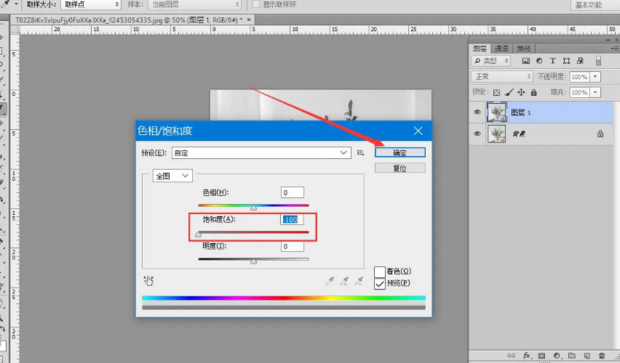The height and width of the screenshot is (363, 620).
Task: Click the create new layer icon
Action: [587, 355]
